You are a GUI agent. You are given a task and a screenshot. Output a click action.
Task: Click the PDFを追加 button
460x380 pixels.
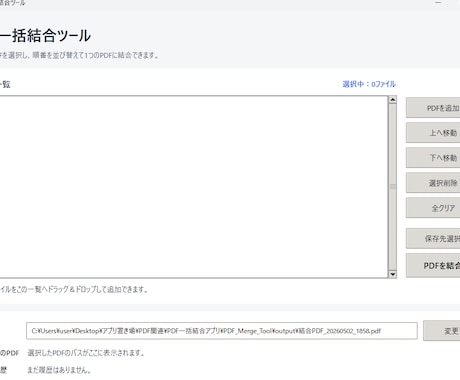(x=433, y=108)
